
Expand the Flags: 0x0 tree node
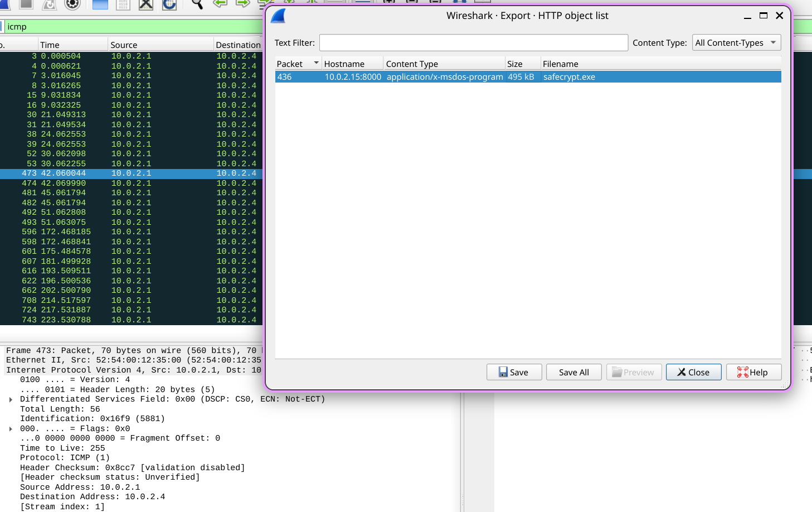click(11, 429)
